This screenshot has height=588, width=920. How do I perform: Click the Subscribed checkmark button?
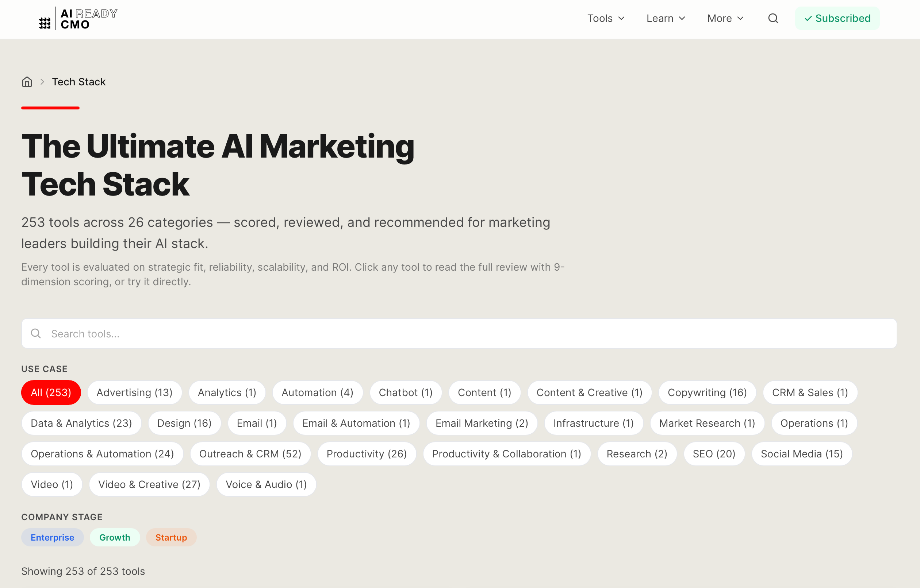[837, 18]
